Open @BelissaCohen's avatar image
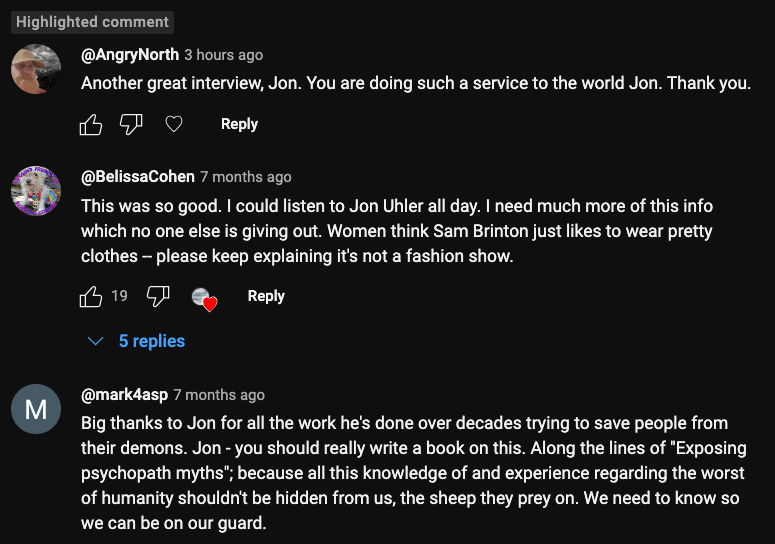Screen dimensions: 775x544 (36, 191)
